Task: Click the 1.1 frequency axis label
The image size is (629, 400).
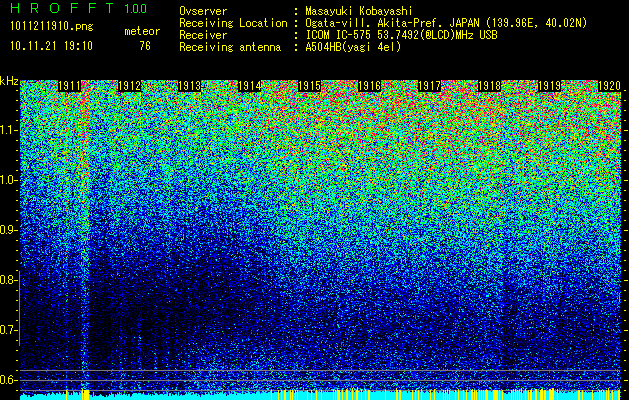Action: [8, 130]
